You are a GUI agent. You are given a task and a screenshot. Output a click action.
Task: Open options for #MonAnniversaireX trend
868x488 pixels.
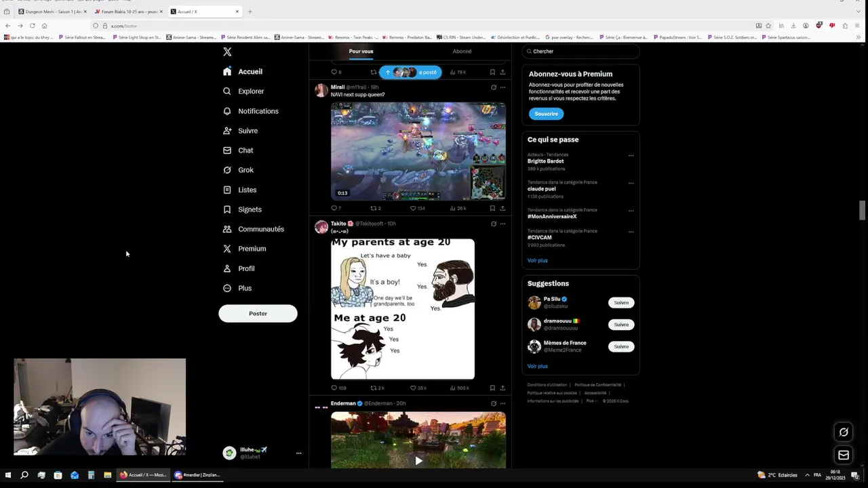pyautogui.click(x=631, y=211)
